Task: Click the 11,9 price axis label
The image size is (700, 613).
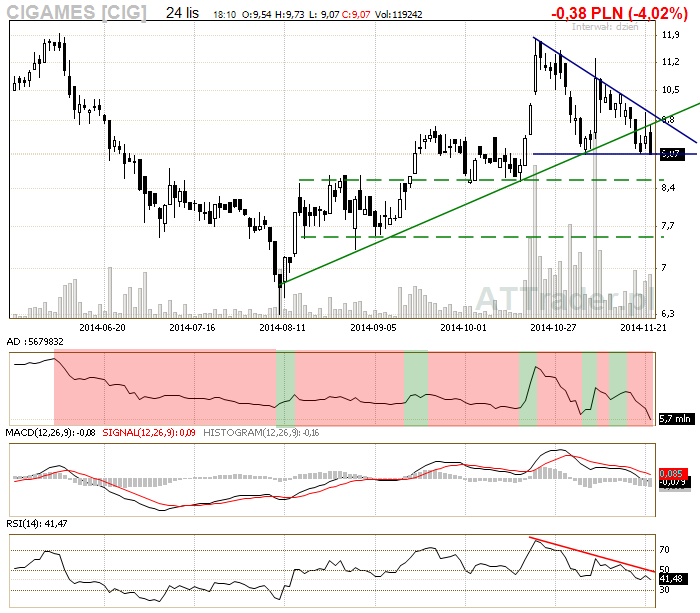Action: [x=671, y=35]
